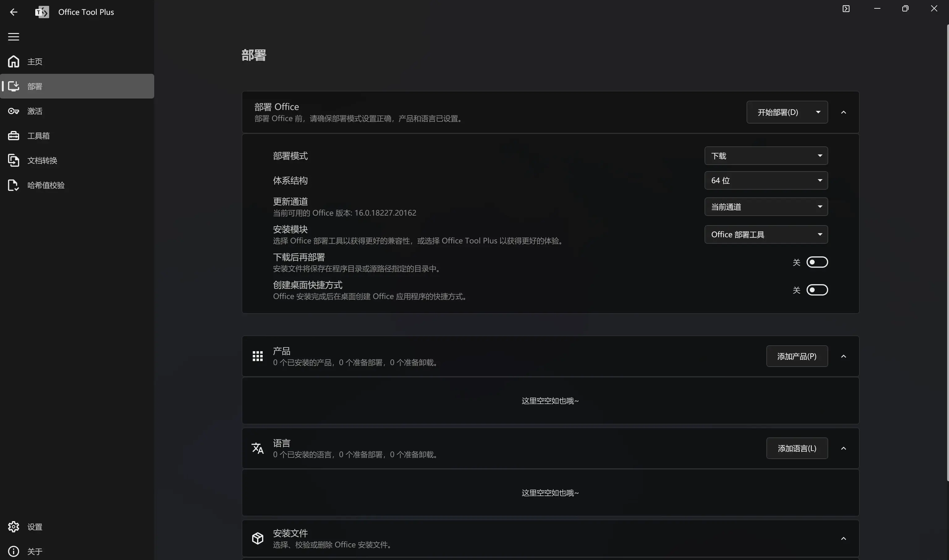Restore down the Office Tool Plus window
Image resolution: width=949 pixels, height=560 pixels.
tap(905, 9)
